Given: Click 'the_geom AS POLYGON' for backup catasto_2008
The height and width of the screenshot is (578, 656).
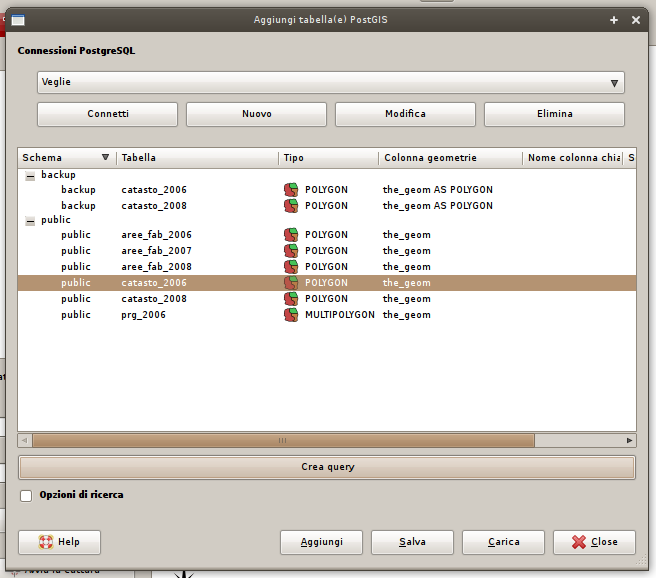Looking at the screenshot, I should point(438,206).
